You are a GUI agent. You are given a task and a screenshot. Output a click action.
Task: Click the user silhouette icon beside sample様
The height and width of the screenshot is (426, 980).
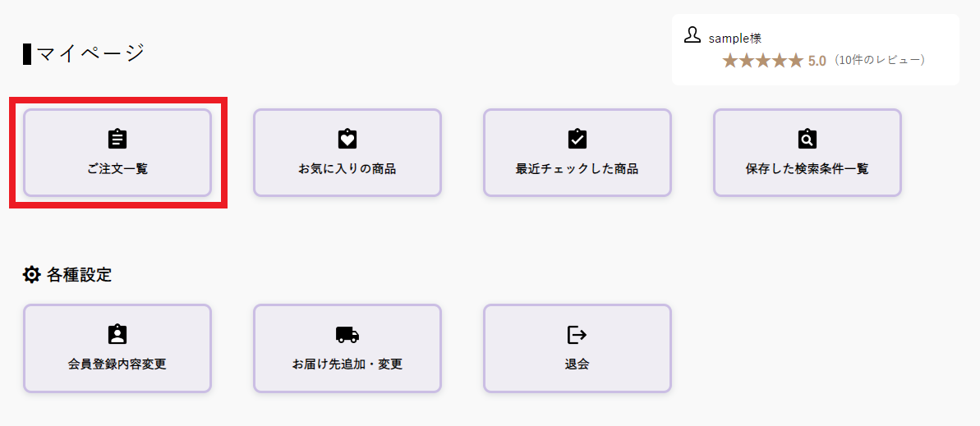point(692,35)
